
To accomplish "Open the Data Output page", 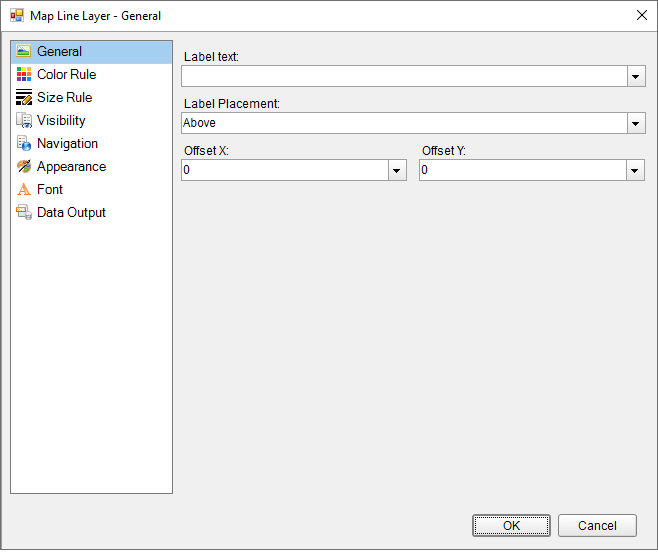I will click(x=91, y=213).
